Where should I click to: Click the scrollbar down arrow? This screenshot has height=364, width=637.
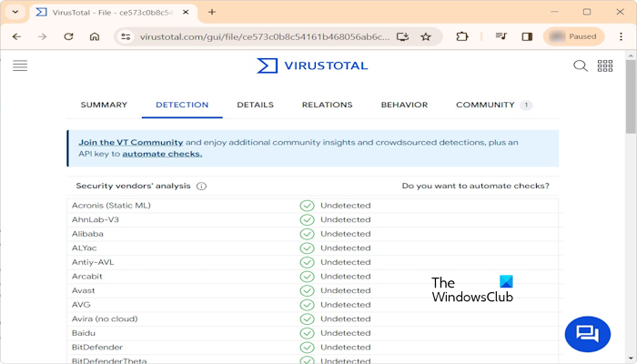pos(631,359)
